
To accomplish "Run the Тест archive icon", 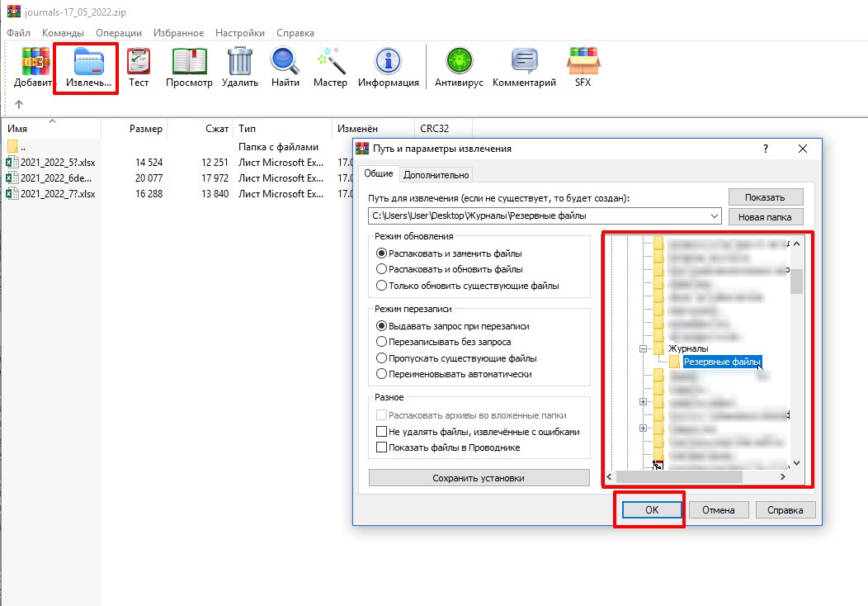I will [x=139, y=61].
